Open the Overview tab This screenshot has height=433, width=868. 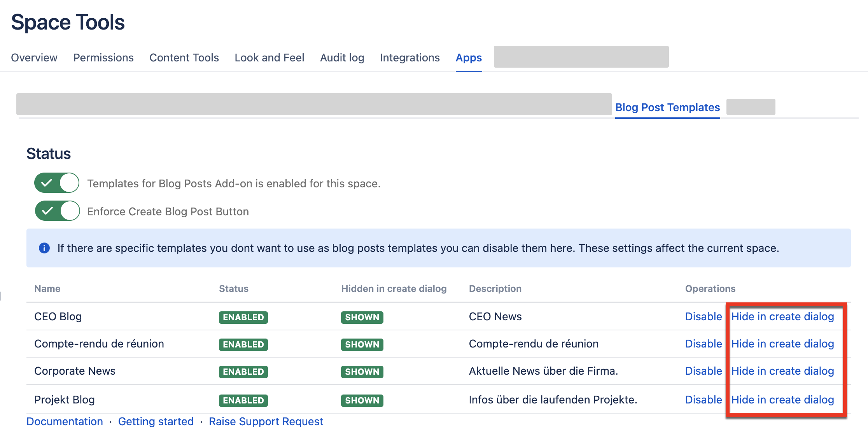point(34,58)
